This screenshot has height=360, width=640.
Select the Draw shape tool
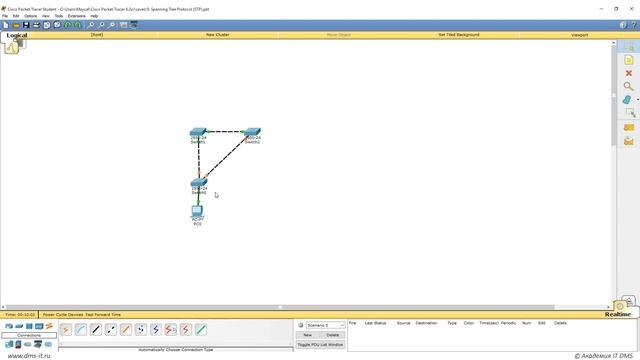(627, 99)
